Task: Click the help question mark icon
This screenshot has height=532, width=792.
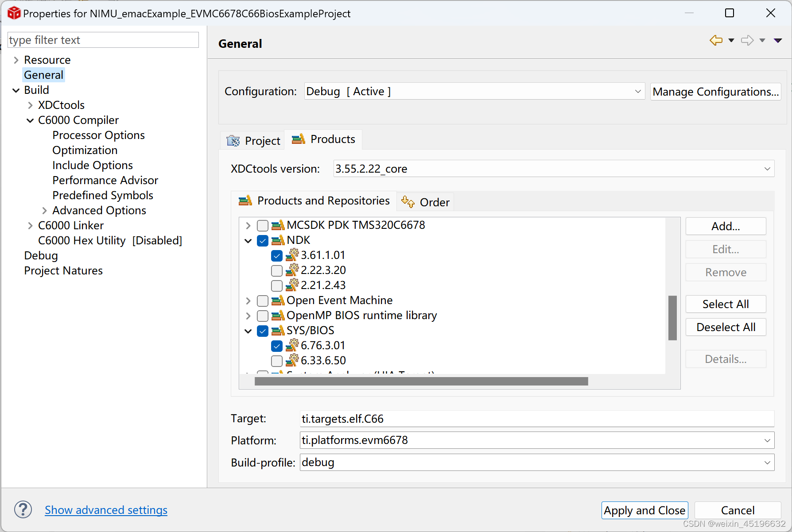Action: [x=23, y=509]
